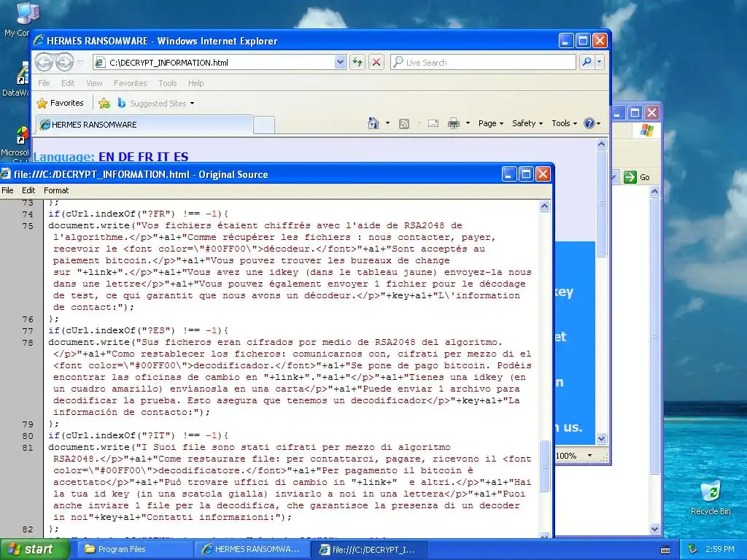This screenshot has width=747, height=560.
Task: Open the Safety dropdown menu
Action: coord(527,123)
